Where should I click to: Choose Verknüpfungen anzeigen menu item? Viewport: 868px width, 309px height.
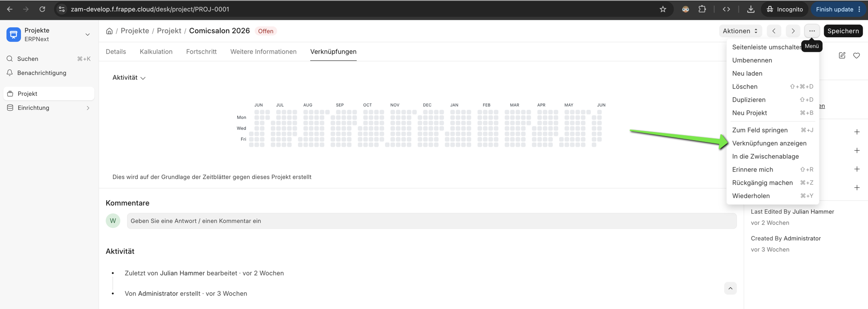(x=772, y=143)
